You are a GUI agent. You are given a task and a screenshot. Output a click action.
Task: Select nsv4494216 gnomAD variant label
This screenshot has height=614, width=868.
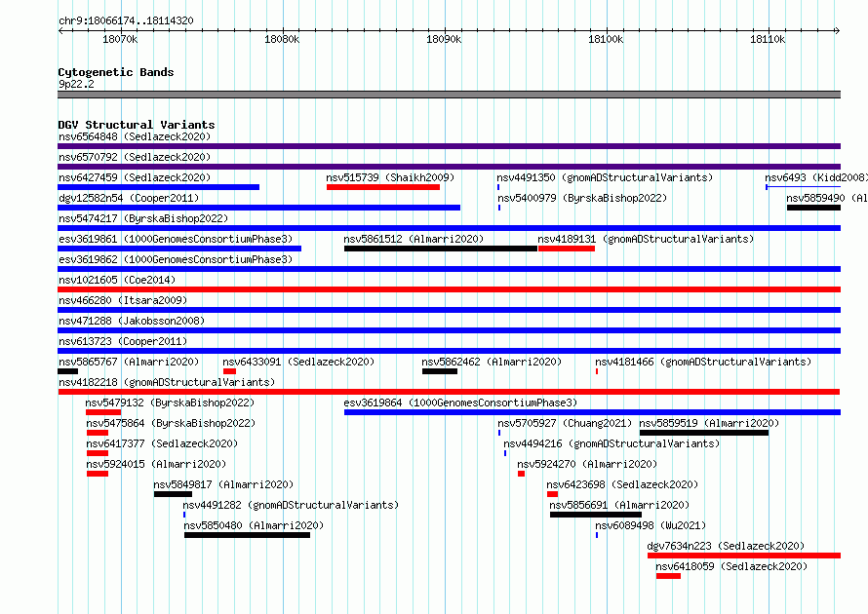click(x=612, y=443)
